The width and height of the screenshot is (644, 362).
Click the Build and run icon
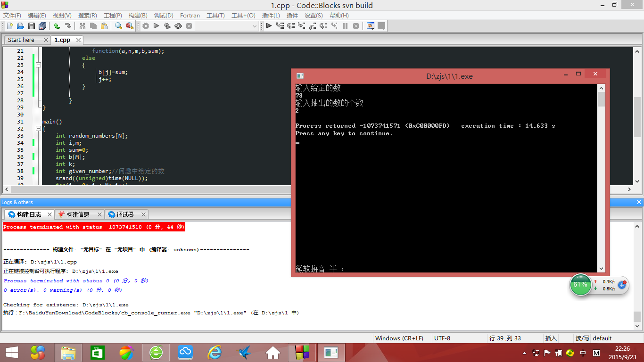[x=167, y=26]
